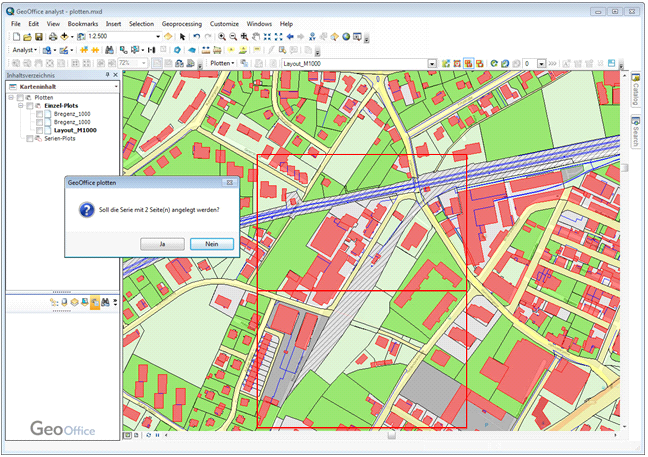The height and width of the screenshot is (457, 648).
Task: Click the Save document icon
Action: click(39, 36)
